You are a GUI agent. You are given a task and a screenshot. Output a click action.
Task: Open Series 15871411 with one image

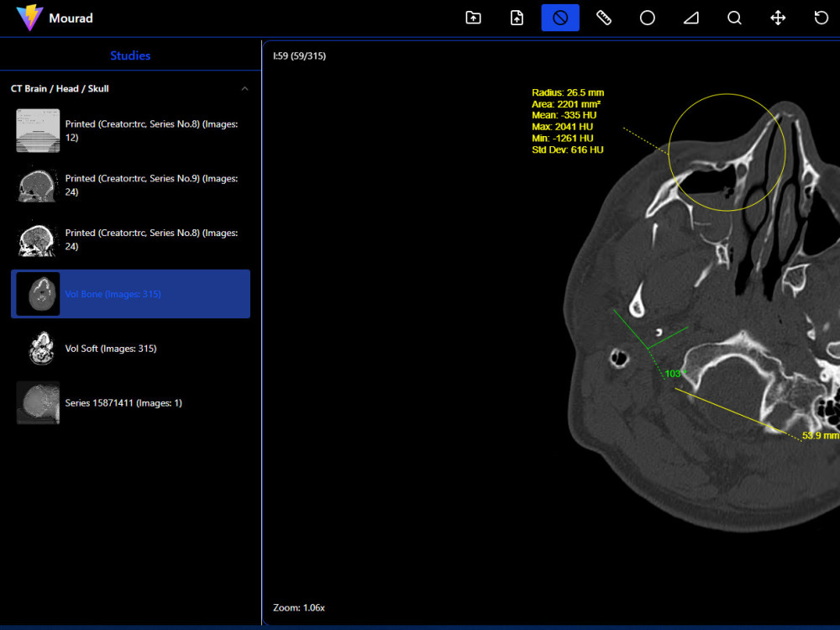pos(131,403)
